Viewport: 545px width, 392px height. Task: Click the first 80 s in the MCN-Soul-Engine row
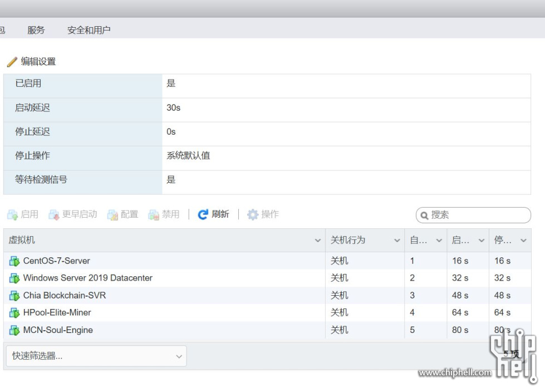[460, 330]
